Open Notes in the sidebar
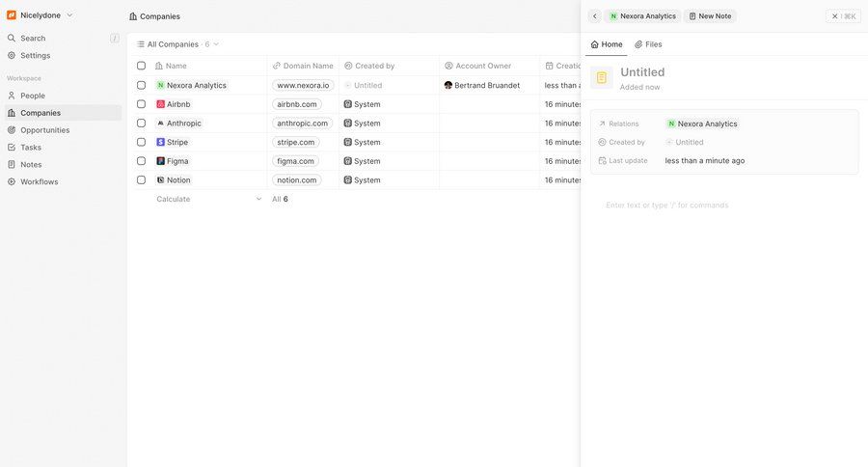Screen dimensions: 868x467 [x=31, y=165]
